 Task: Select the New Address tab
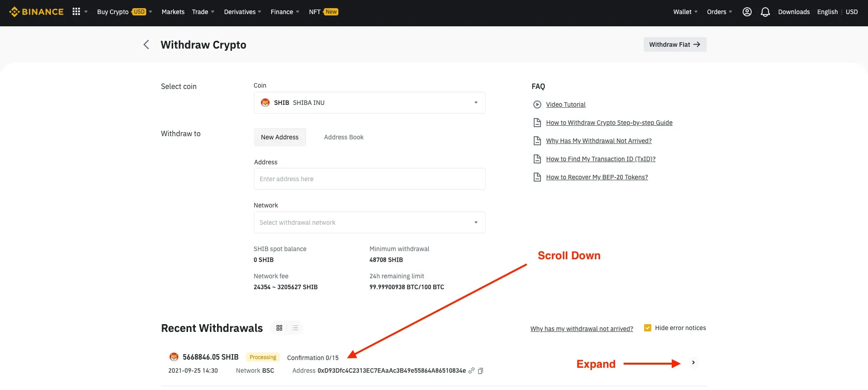[280, 137]
